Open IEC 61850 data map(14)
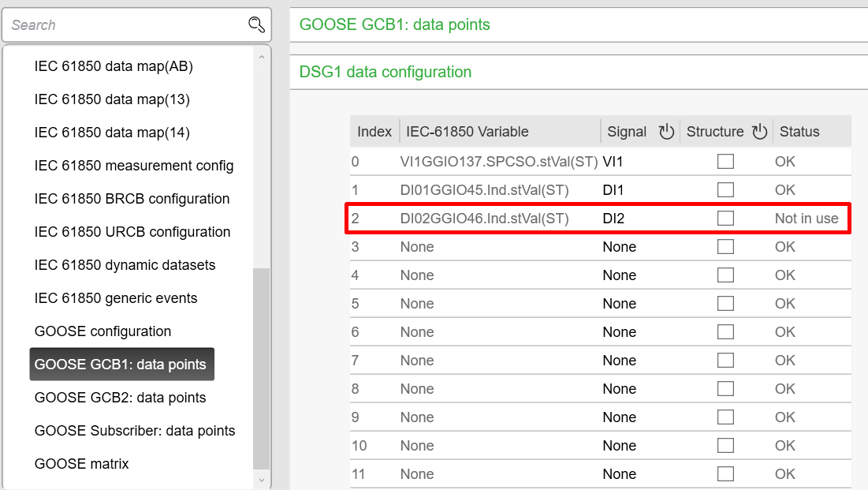 (112, 133)
